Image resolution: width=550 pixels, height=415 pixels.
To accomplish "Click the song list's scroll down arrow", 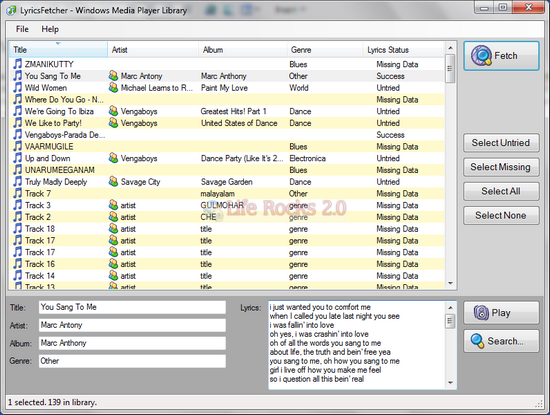I will click(450, 283).
